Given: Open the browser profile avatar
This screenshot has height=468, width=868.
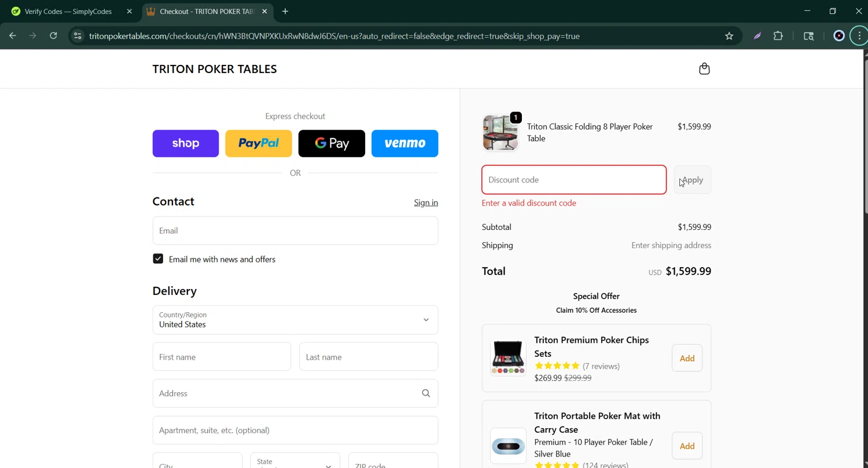Looking at the screenshot, I should click(x=839, y=36).
